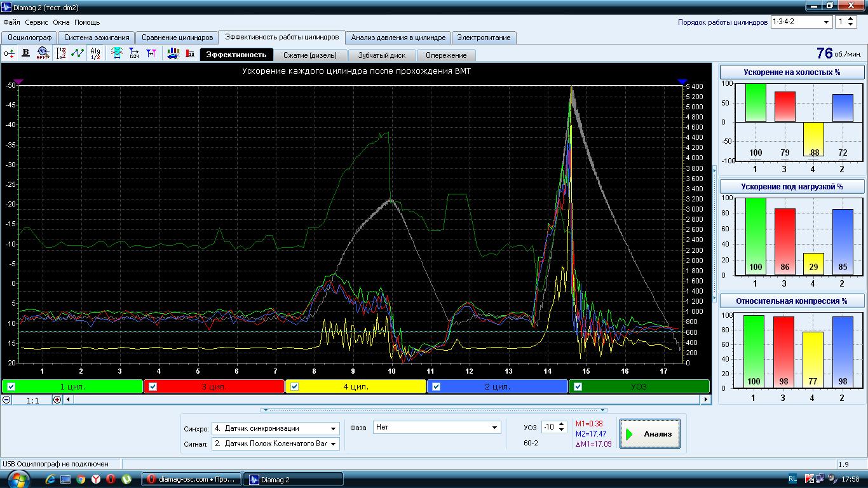Open the Сигнал sensor dropdown

[334, 444]
